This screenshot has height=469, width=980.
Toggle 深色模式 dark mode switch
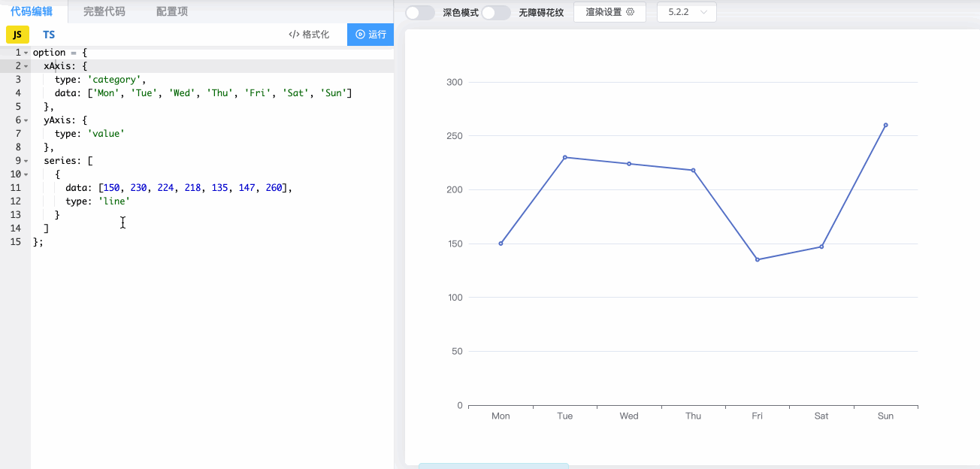pos(420,13)
